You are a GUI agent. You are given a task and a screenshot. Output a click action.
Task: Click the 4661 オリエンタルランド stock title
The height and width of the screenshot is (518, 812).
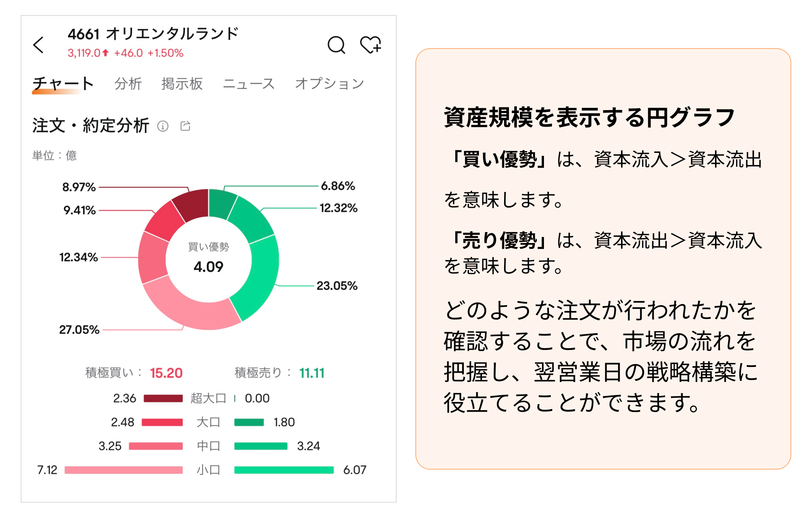pyautogui.click(x=153, y=34)
